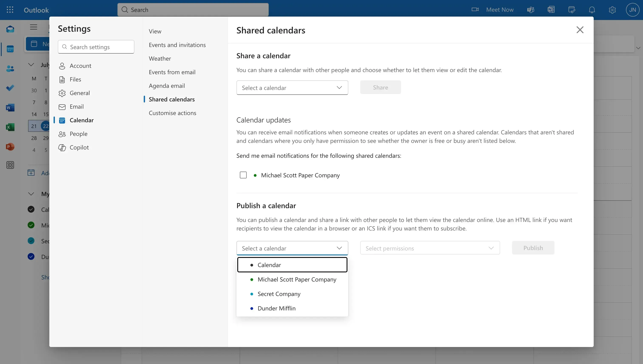
Task: Open Excel from the left sidebar
Action: (10, 127)
